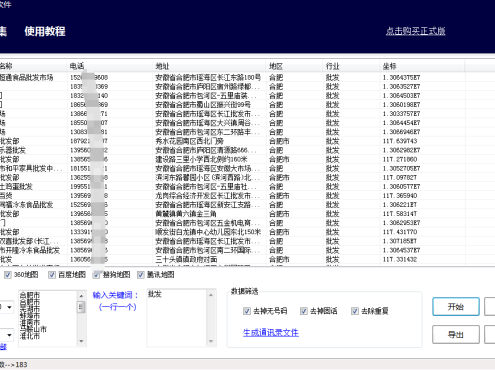Viewport: 495px width, 370px height.
Task: Click the status bar count 183
Action: tap(21, 365)
